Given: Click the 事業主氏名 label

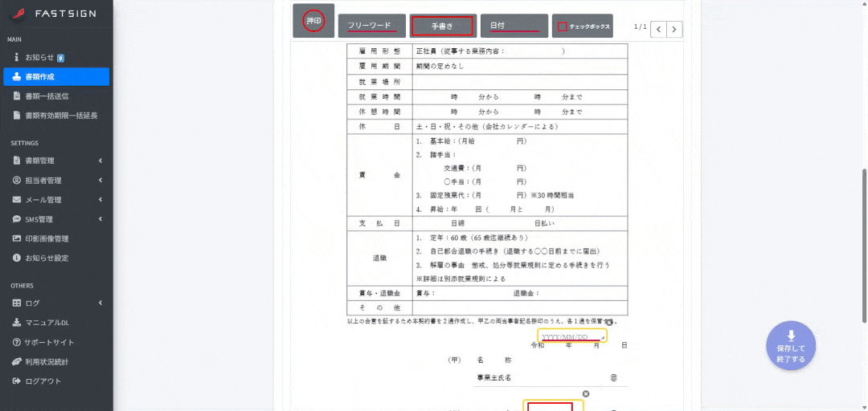Looking at the screenshot, I should [493, 378].
